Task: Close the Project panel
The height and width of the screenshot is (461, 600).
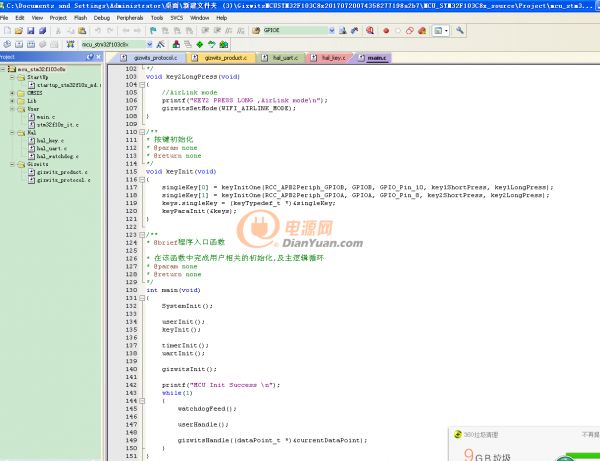Action: pyautogui.click(x=98, y=57)
